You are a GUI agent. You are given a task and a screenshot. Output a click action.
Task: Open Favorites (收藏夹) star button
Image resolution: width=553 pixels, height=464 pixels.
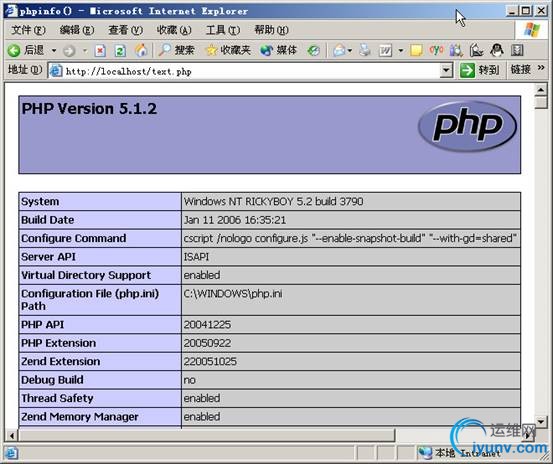click(228, 50)
